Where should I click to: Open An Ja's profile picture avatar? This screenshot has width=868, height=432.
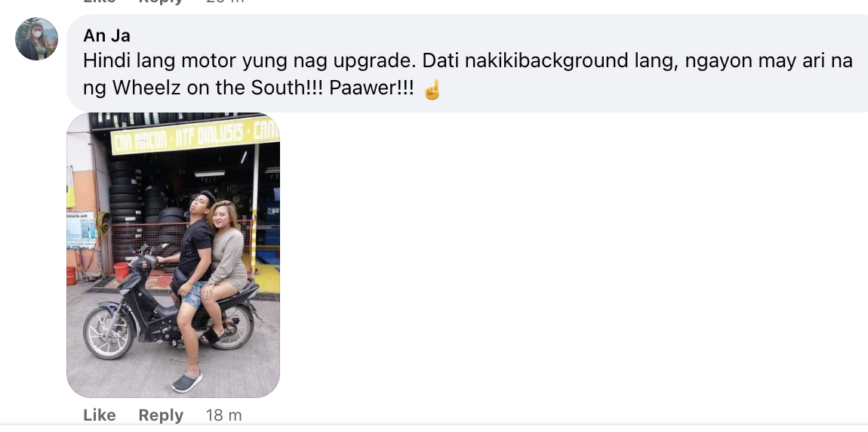pos(36,39)
